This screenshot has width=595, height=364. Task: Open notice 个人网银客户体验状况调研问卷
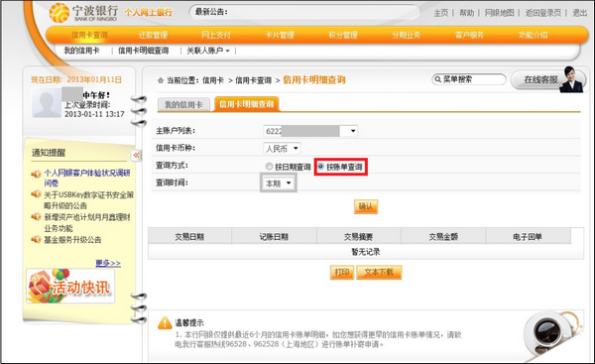87,178
